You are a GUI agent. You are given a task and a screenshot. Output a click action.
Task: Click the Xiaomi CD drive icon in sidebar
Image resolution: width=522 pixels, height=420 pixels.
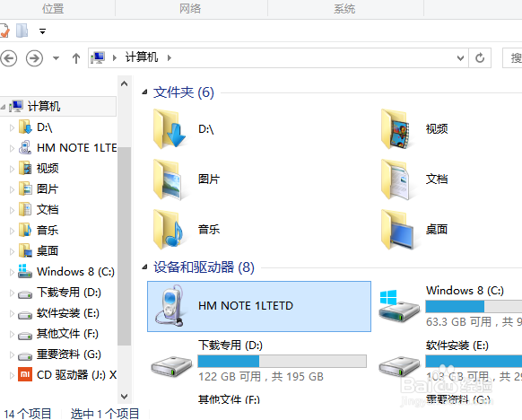coord(25,375)
